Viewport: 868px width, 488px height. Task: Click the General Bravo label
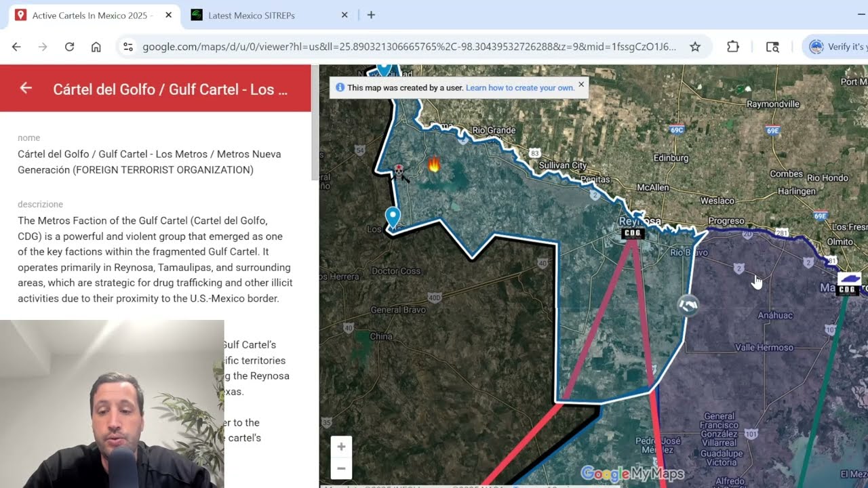(x=398, y=310)
